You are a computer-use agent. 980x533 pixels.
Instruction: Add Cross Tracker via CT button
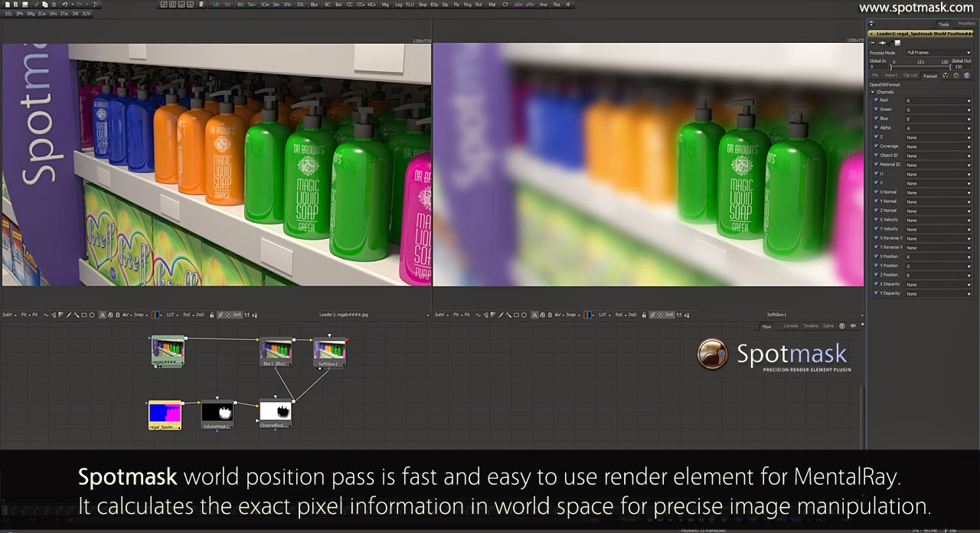point(505,5)
